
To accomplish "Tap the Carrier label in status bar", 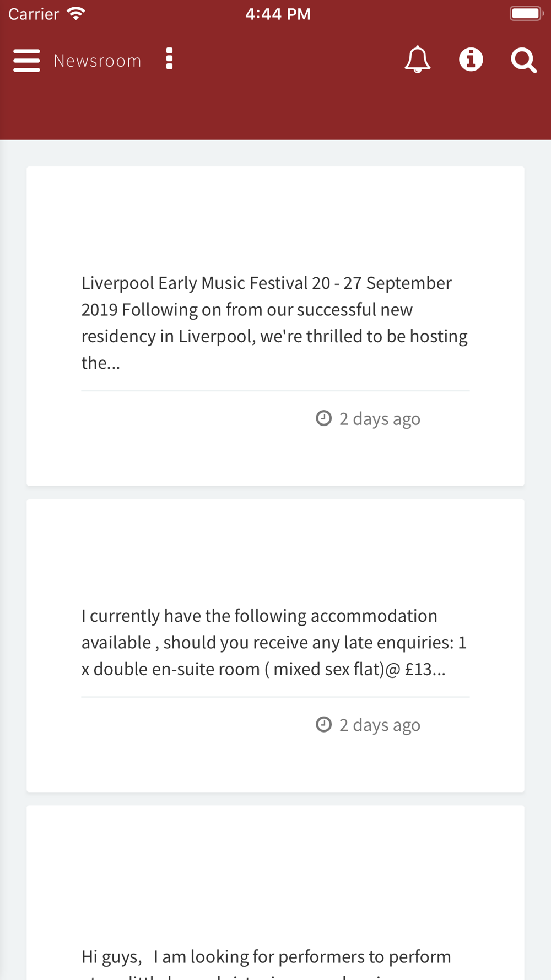I will [x=34, y=14].
